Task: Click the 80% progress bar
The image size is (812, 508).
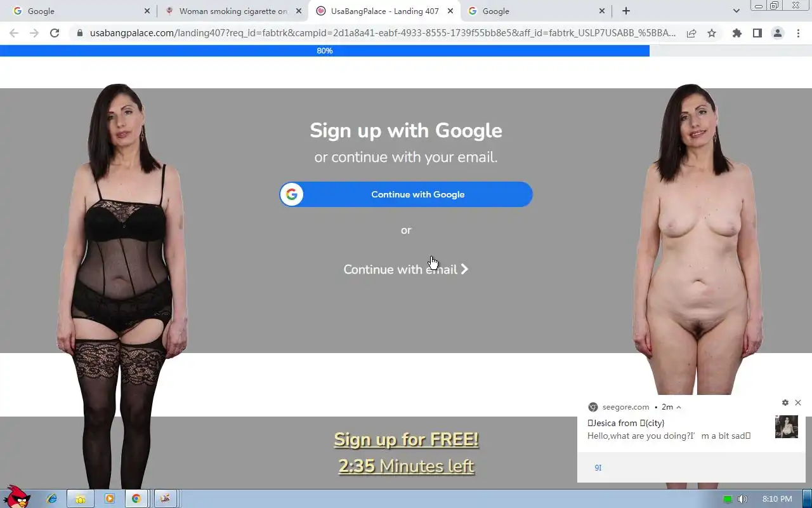Action: tap(325, 51)
